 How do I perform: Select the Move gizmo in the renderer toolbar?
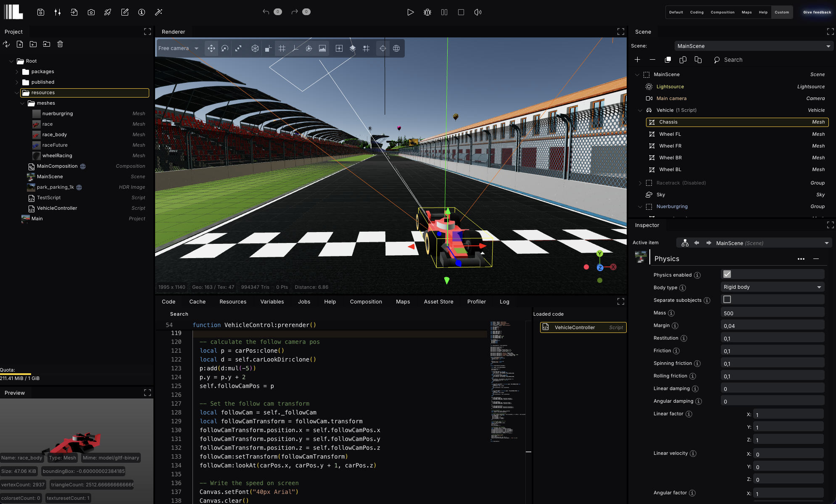pyautogui.click(x=211, y=48)
